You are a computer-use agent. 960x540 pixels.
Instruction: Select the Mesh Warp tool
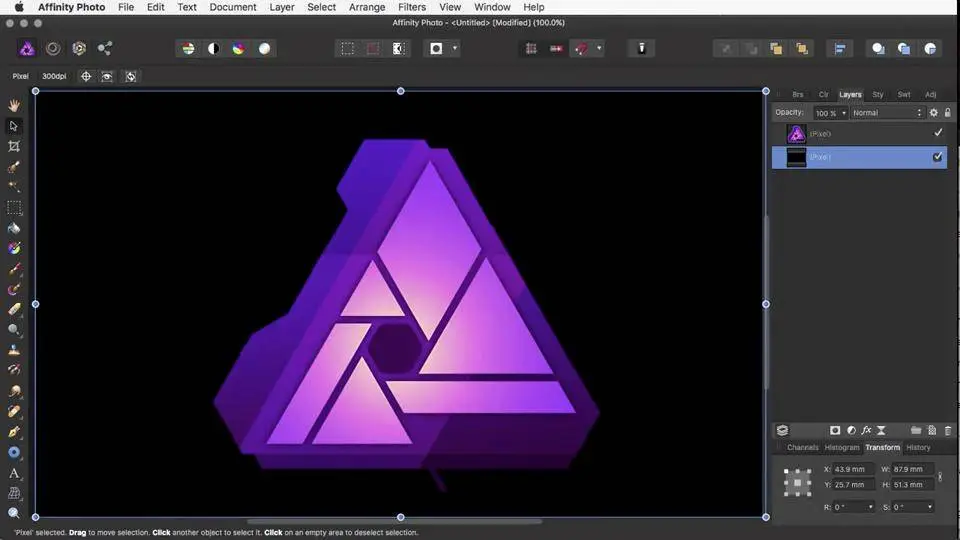click(x=14, y=493)
